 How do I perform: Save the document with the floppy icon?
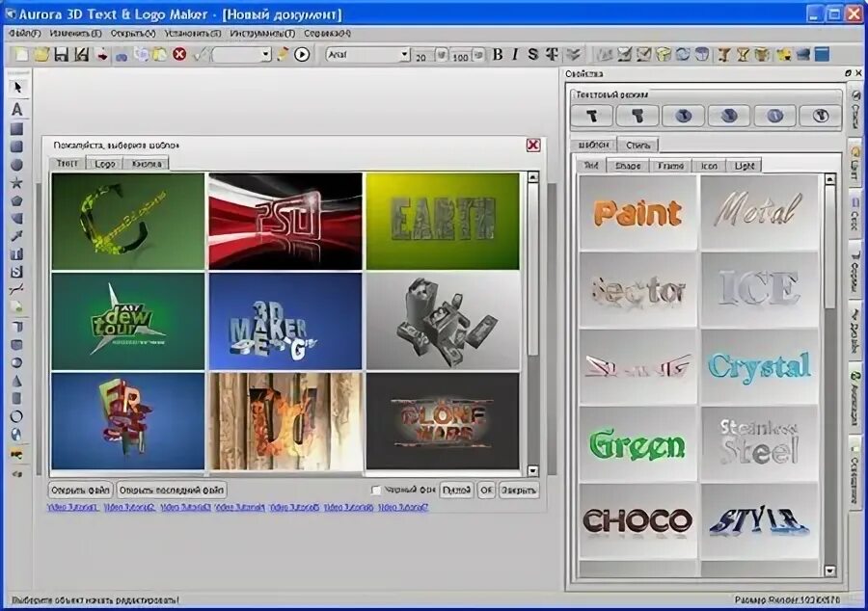(62, 54)
